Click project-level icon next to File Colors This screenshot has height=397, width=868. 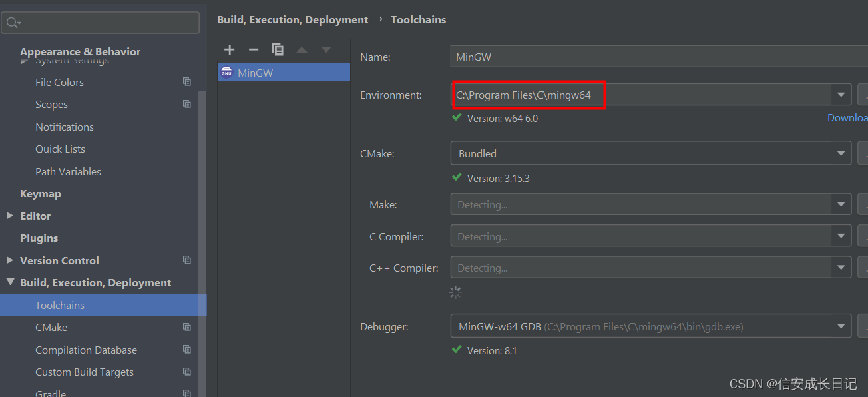187,82
